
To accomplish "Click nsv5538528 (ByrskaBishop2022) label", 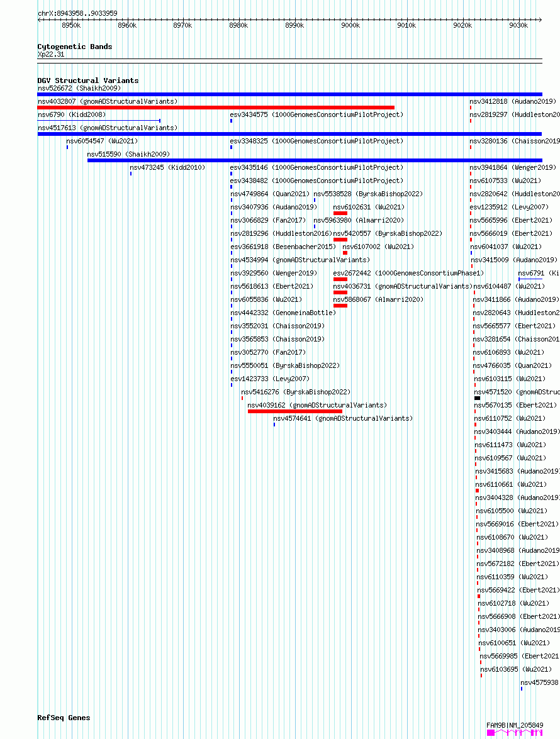I will [368, 194].
